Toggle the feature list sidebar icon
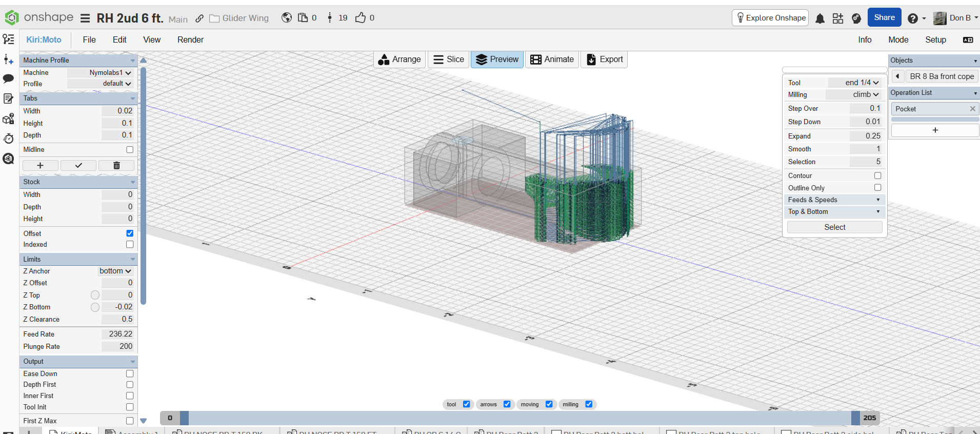The height and width of the screenshot is (434, 980). pyautogui.click(x=8, y=39)
